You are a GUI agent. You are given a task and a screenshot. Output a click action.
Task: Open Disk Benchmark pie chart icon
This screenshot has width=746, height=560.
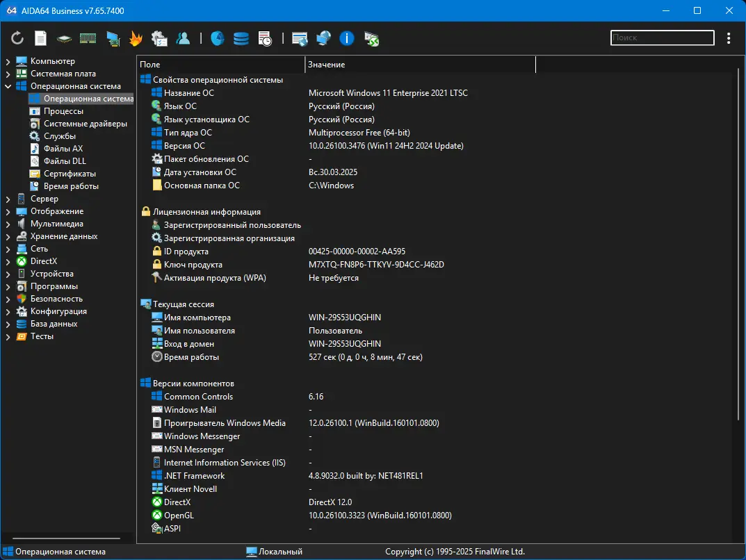click(217, 38)
